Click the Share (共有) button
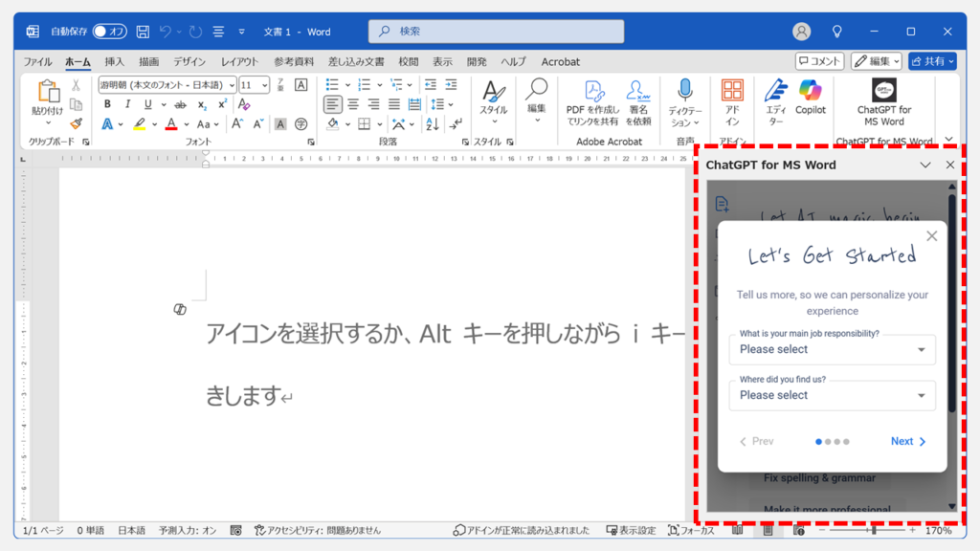Image resolution: width=980 pixels, height=551 pixels. [x=931, y=61]
